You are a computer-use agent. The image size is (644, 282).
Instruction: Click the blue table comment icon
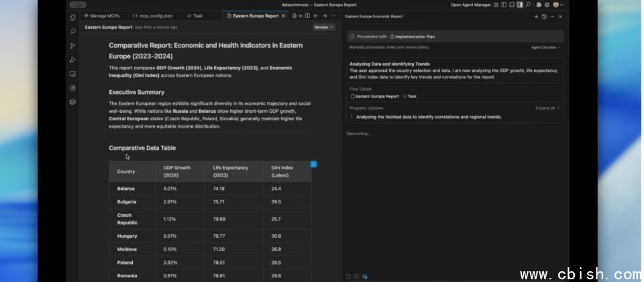(x=313, y=164)
